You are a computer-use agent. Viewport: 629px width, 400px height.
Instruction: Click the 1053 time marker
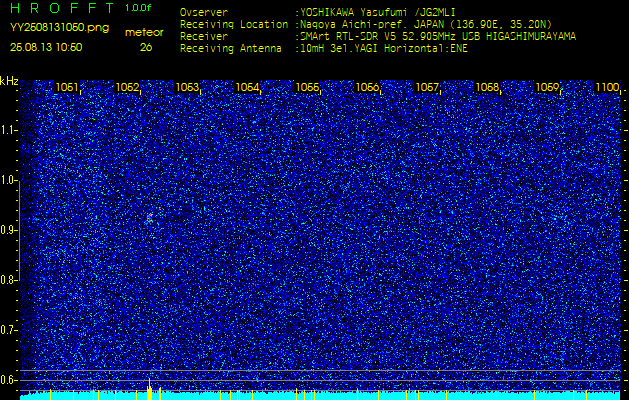(x=187, y=87)
